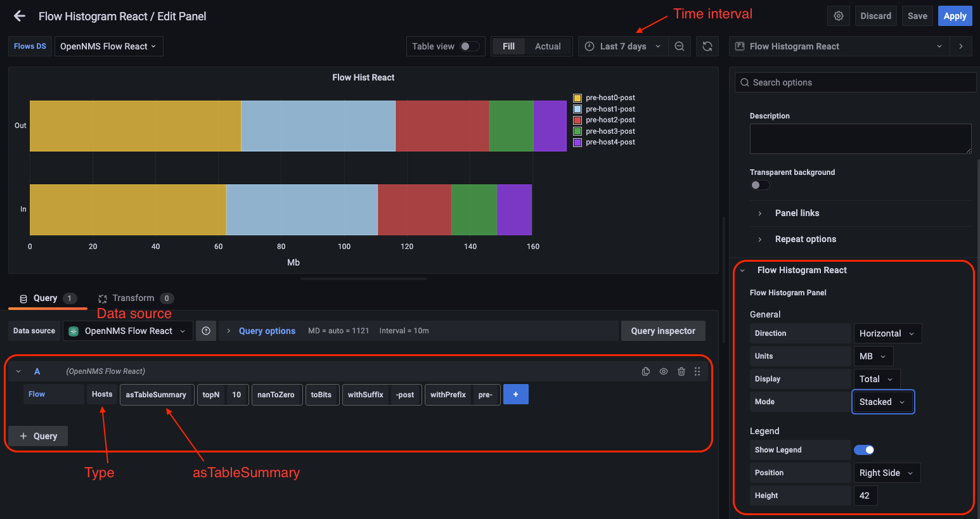Turn on Transparent background
This screenshot has height=519, width=980.
760,184
